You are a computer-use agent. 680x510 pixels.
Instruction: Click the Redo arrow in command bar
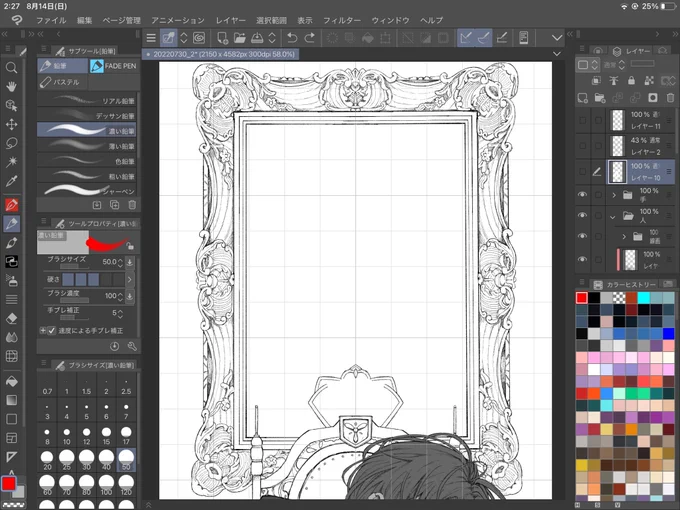(309, 38)
